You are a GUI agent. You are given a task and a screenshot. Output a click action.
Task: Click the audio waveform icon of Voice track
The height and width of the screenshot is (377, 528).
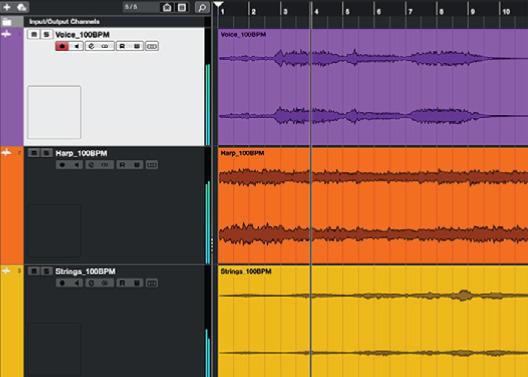point(6,34)
